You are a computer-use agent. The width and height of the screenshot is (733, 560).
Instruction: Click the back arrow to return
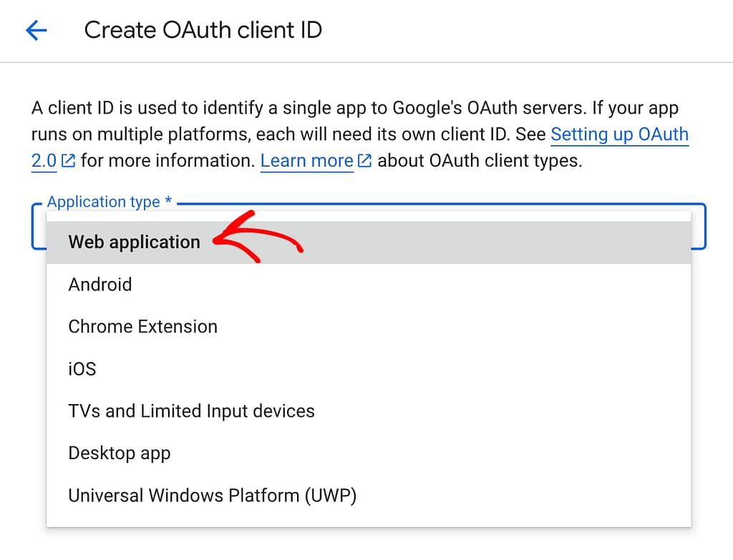pyautogui.click(x=35, y=30)
